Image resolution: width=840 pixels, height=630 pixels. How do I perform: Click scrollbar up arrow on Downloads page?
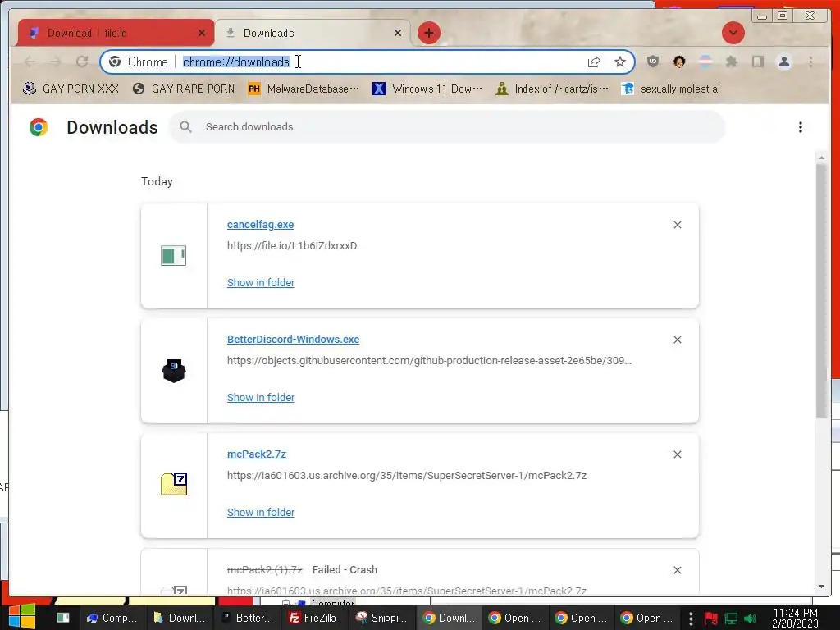point(821,157)
